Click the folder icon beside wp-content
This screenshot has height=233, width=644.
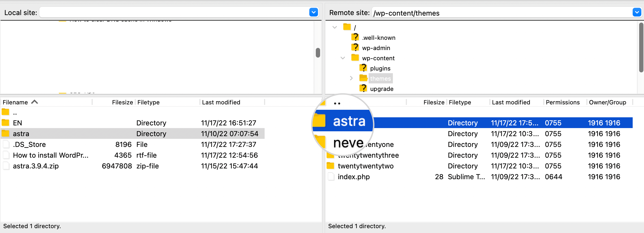[x=355, y=58]
